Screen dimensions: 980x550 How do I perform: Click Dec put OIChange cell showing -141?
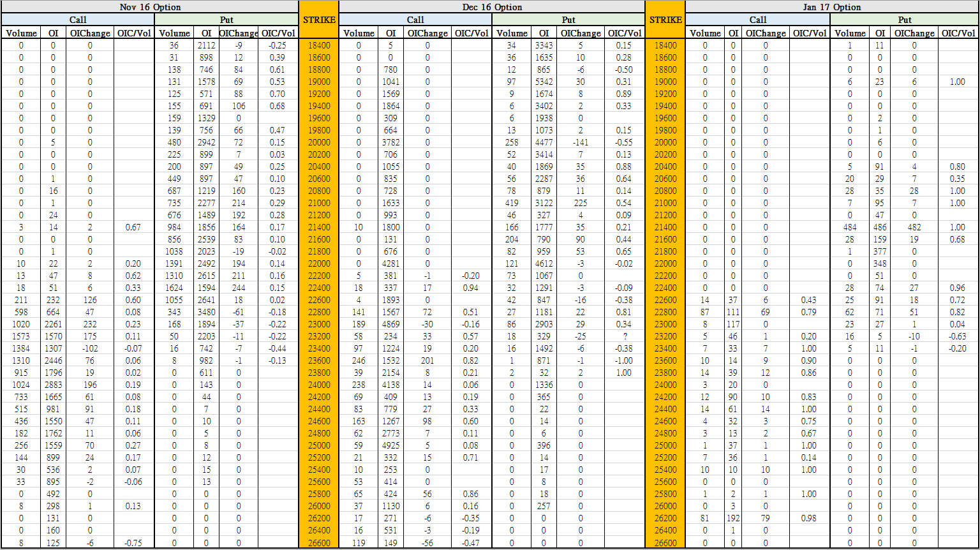[580, 142]
